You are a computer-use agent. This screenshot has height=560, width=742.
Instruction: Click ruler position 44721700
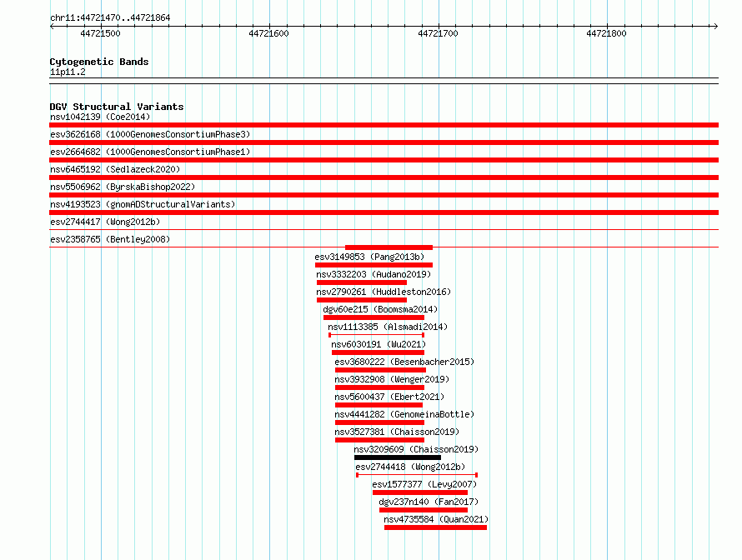438,33
